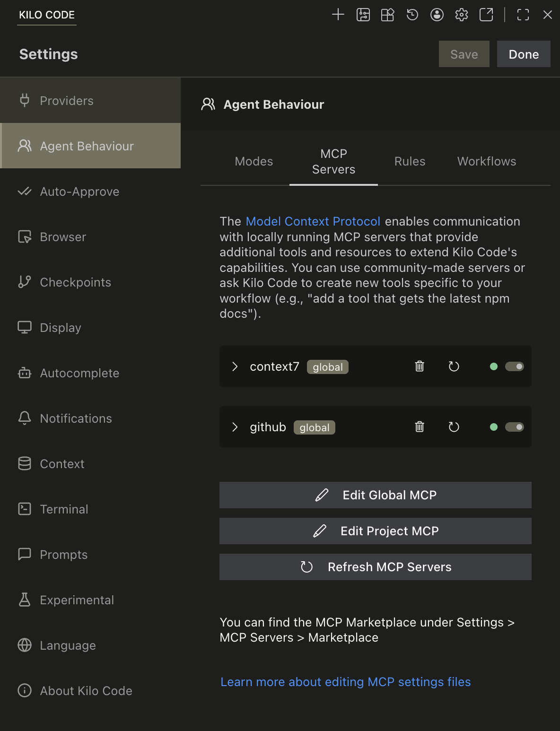Restart the context7 server with refresh icon

(454, 366)
